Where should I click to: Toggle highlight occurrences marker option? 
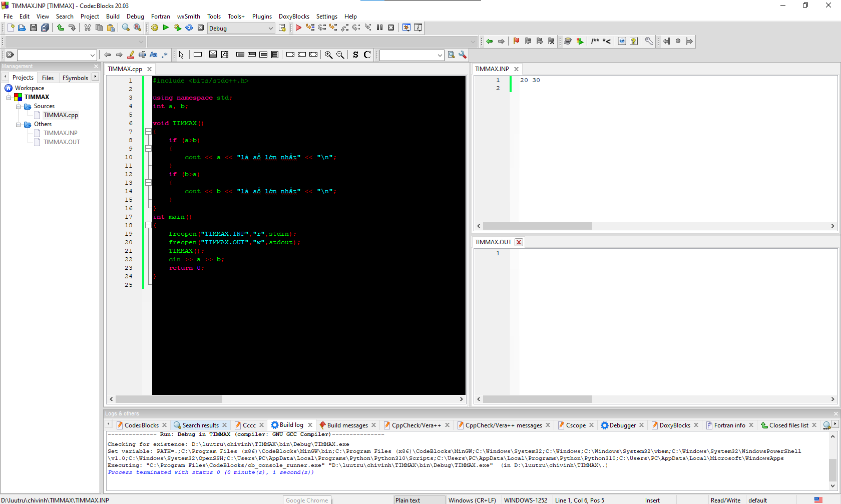coord(131,55)
